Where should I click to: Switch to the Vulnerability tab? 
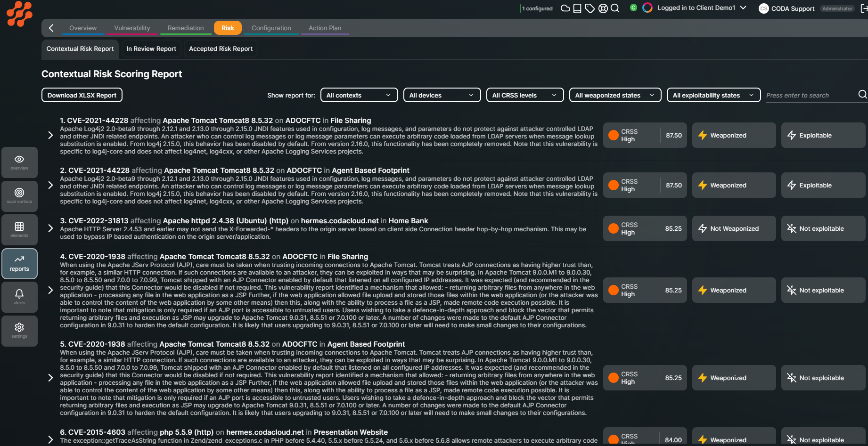[x=132, y=28]
